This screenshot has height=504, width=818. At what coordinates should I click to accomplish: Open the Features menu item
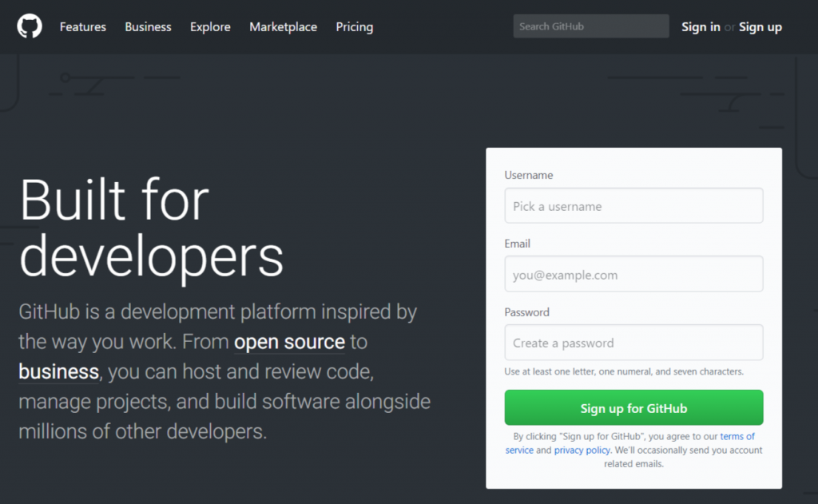pos(83,26)
